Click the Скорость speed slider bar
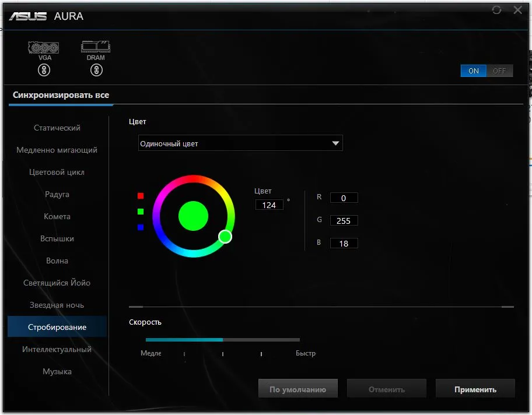532x415 pixels. click(x=222, y=340)
